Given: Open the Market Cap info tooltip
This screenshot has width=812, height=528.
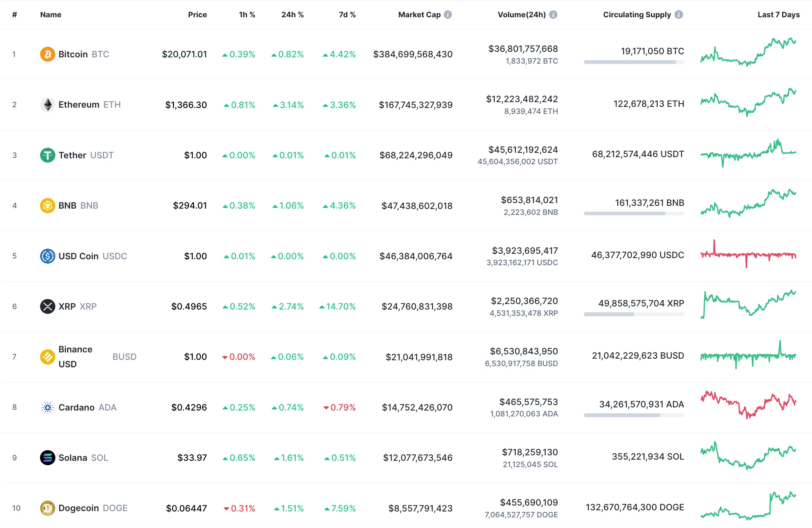Looking at the screenshot, I should [x=447, y=14].
